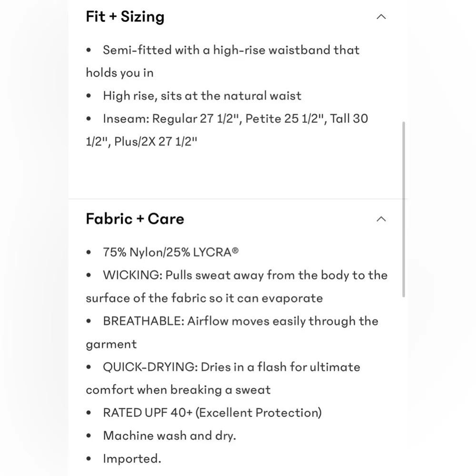Click the 'Machine wash and dry.' line
This screenshot has width=476, height=476.
click(169, 436)
